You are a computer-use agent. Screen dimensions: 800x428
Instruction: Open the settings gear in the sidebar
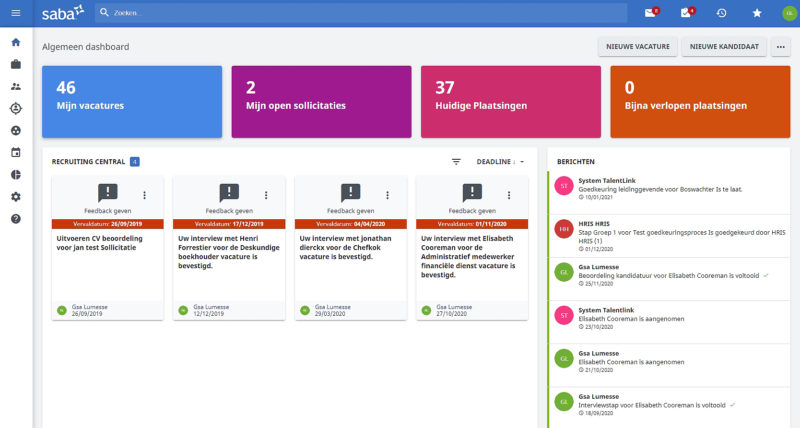tap(15, 196)
